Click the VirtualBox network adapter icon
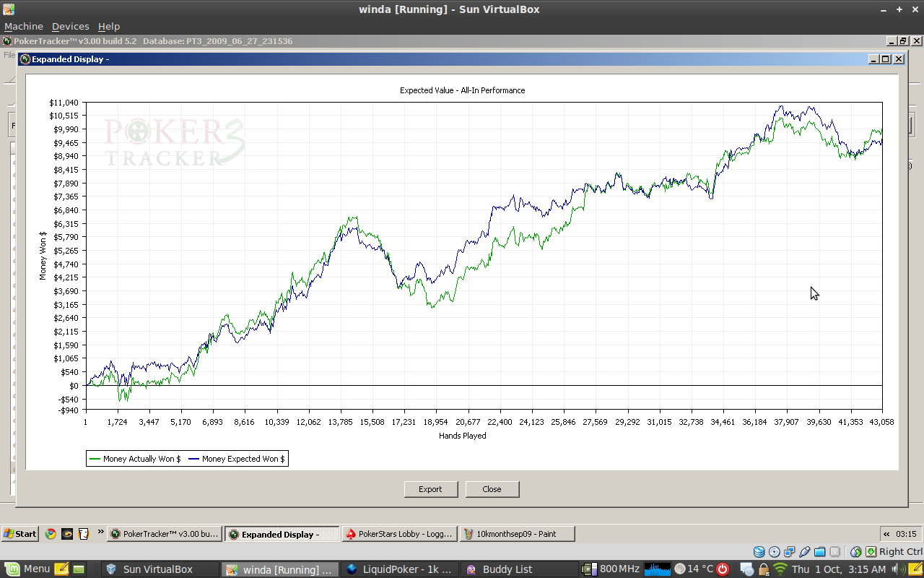 790,551
